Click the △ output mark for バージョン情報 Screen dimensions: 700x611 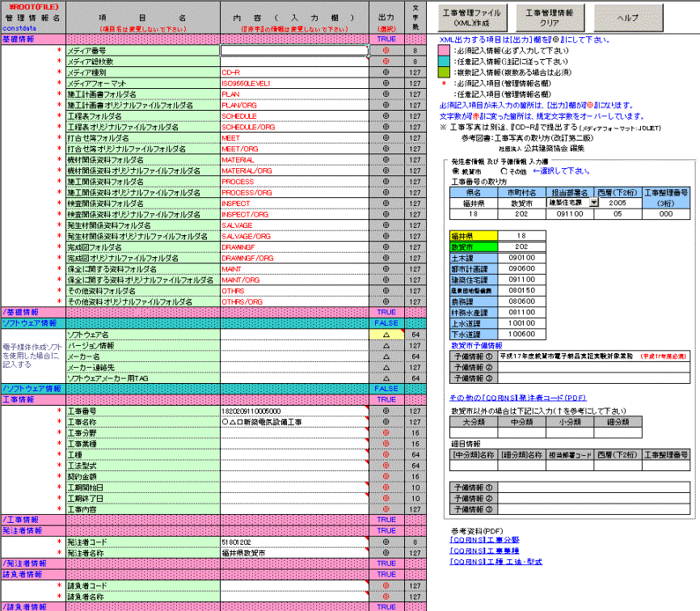coord(386,346)
